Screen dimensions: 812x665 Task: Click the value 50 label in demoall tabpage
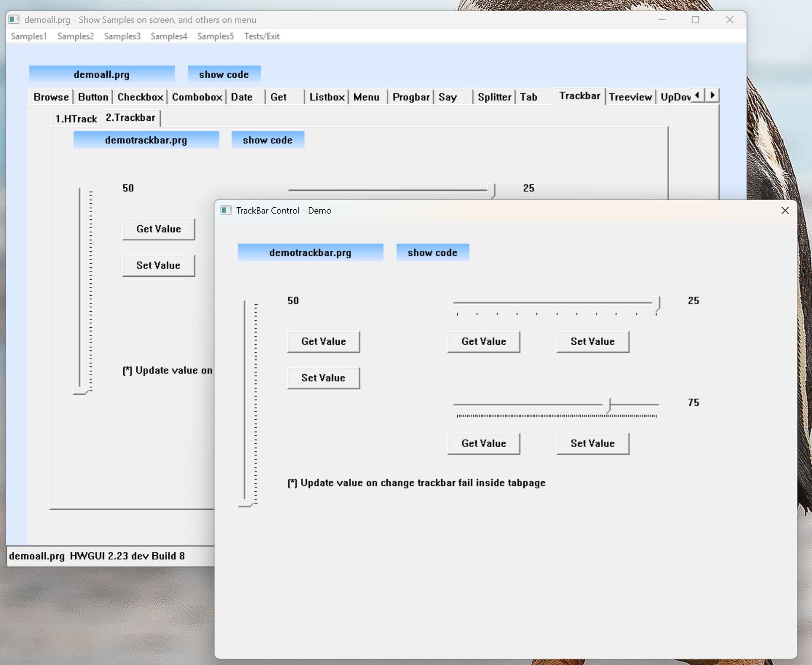tap(128, 188)
